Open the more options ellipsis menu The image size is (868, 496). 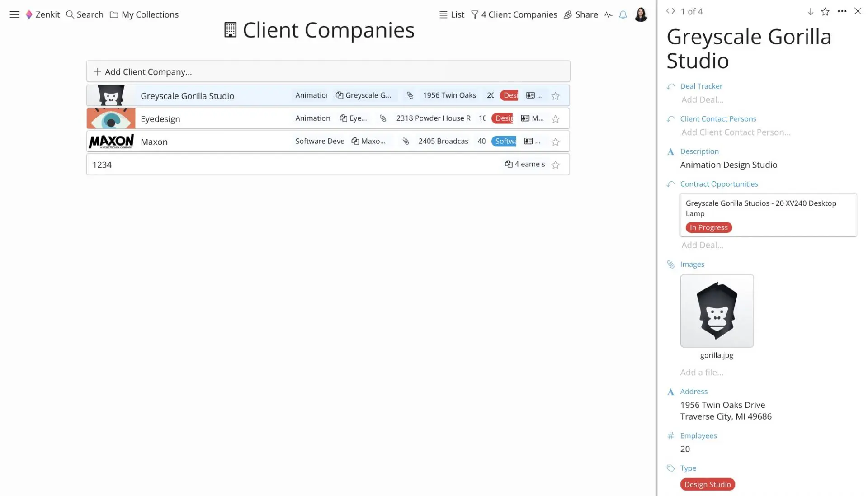[x=842, y=11]
